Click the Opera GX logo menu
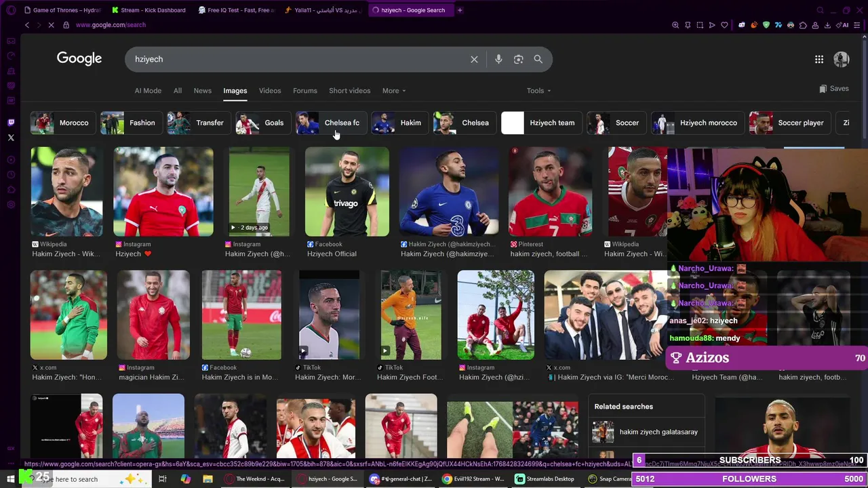The width and height of the screenshot is (868, 488). click(x=11, y=10)
